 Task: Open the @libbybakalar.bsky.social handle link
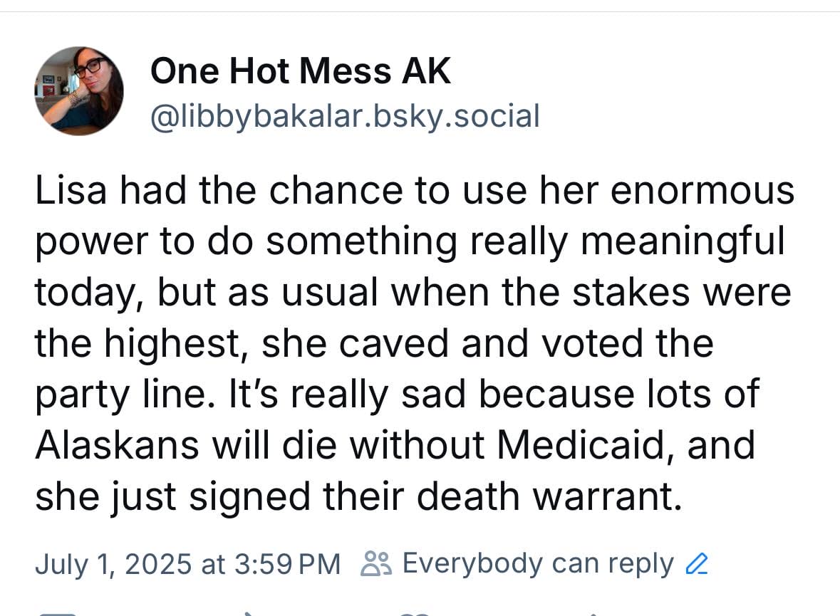345,116
